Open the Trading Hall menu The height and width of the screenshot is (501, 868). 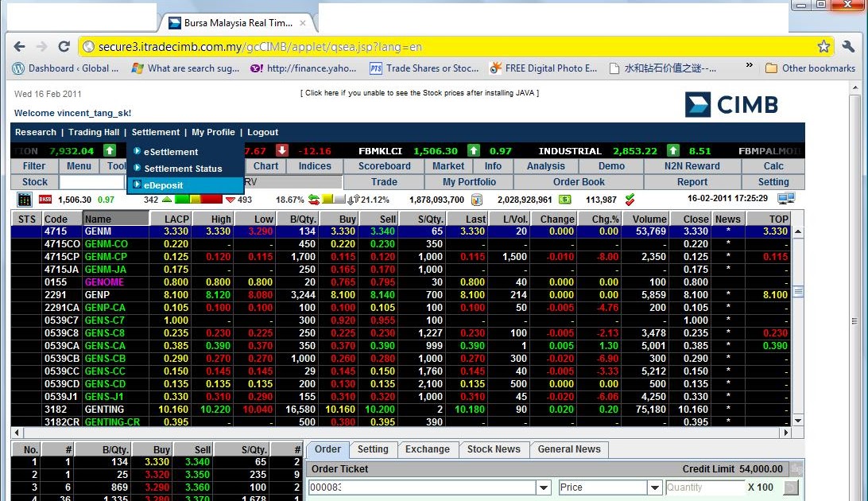point(94,132)
